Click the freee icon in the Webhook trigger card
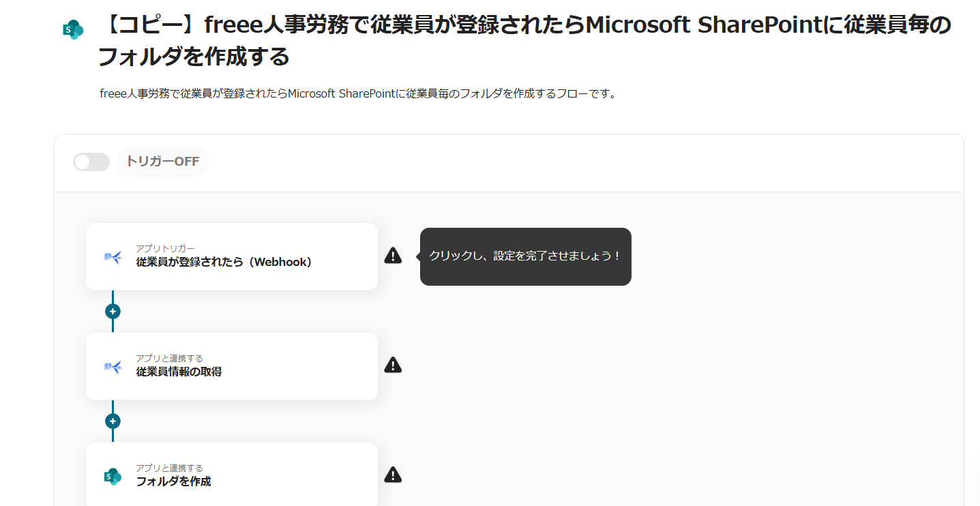The height and width of the screenshot is (506, 980). 113,256
